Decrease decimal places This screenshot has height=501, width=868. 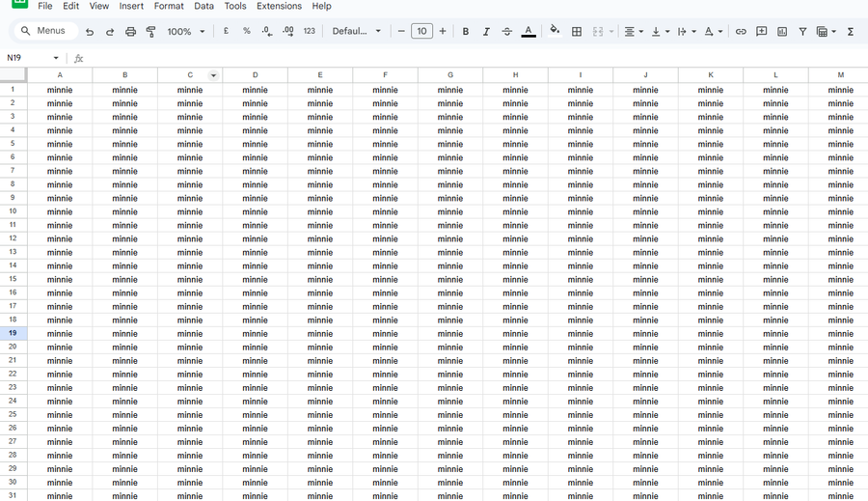pyautogui.click(x=267, y=31)
